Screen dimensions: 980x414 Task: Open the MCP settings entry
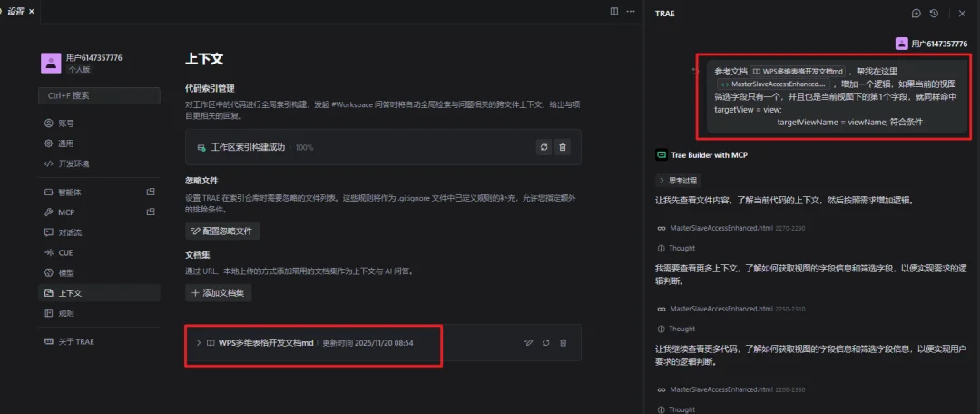pyautogui.click(x=99, y=212)
